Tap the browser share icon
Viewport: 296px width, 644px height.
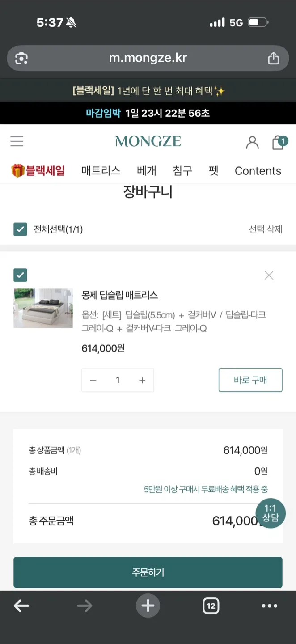tap(273, 59)
